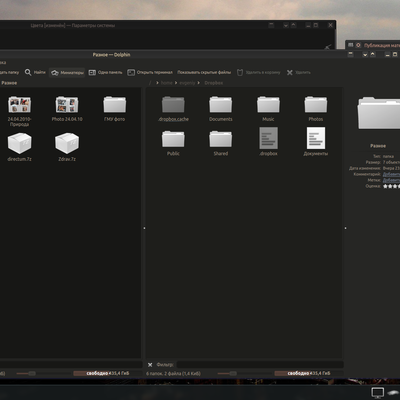Set rating with the first star
This screenshot has height=400, width=400.
tap(385, 186)
